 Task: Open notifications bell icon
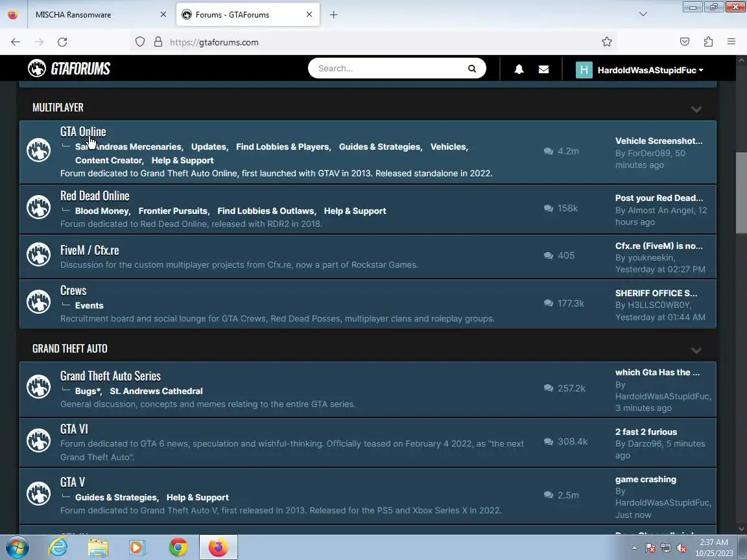coord(519,69)
